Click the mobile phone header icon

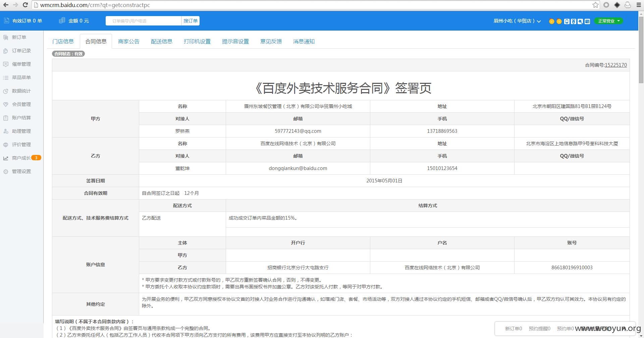coord(567,21)
